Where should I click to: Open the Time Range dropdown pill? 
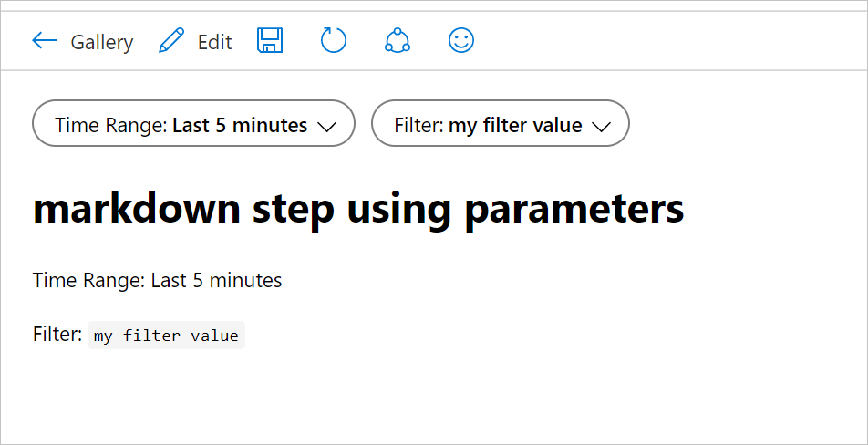(193, 123)
